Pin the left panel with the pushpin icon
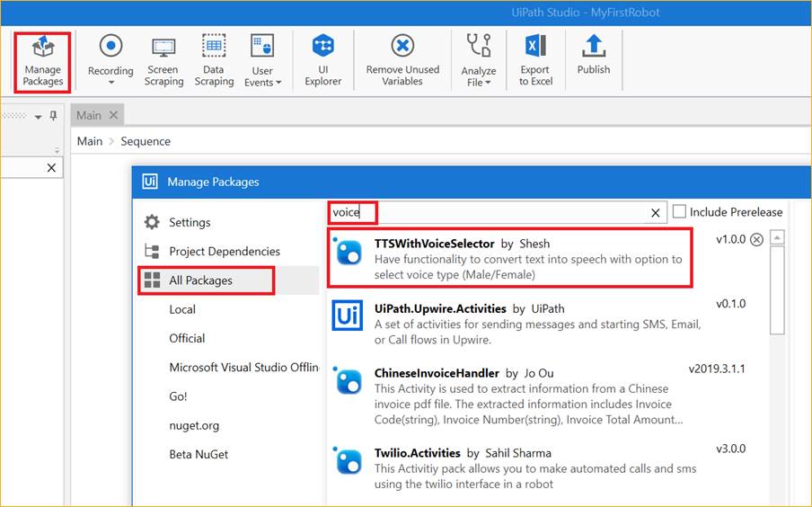Screen dimensions: 812x507 click(53, 115)
